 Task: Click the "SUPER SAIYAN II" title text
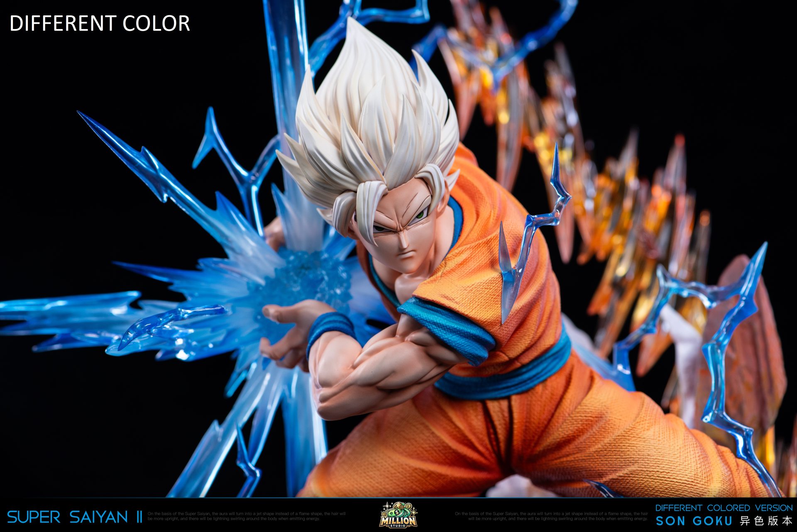coord(75,517)
